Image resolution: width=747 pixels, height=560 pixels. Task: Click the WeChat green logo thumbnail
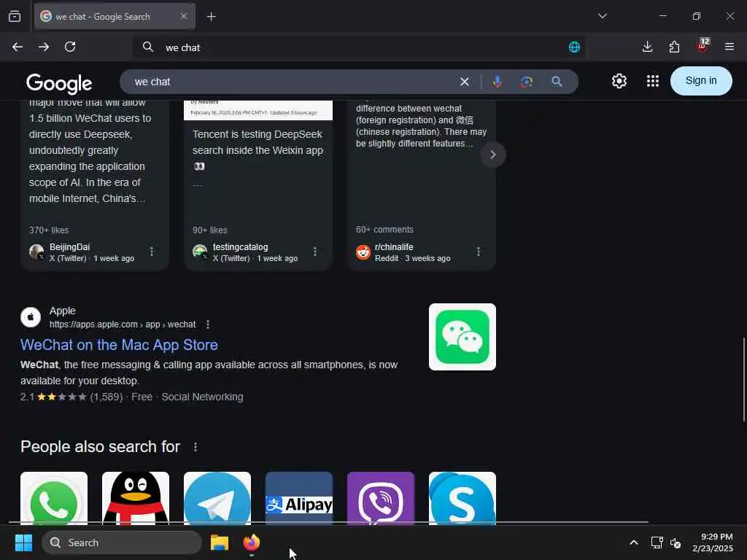(462, 337)
